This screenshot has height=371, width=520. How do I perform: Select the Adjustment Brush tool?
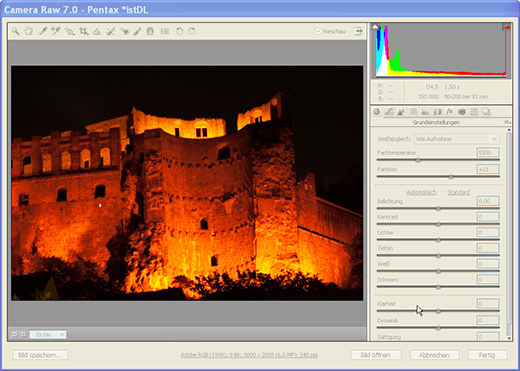137,31
